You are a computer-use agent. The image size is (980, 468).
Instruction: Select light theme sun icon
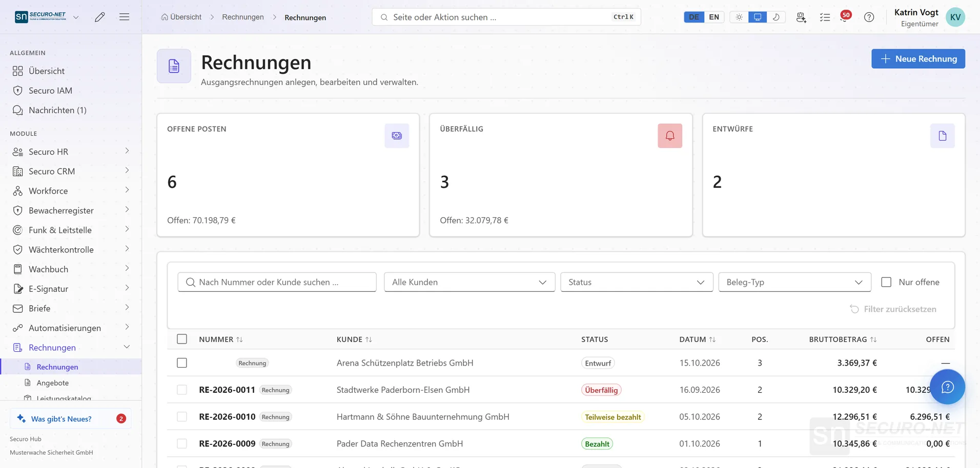pyautogui.click(x=739, y=17)
